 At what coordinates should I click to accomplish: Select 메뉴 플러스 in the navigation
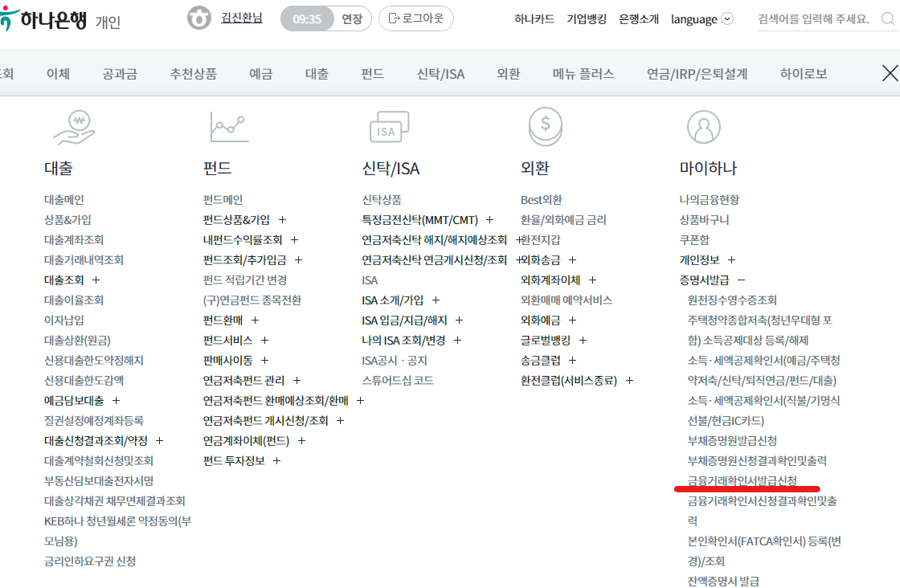(x=583, y=73)
